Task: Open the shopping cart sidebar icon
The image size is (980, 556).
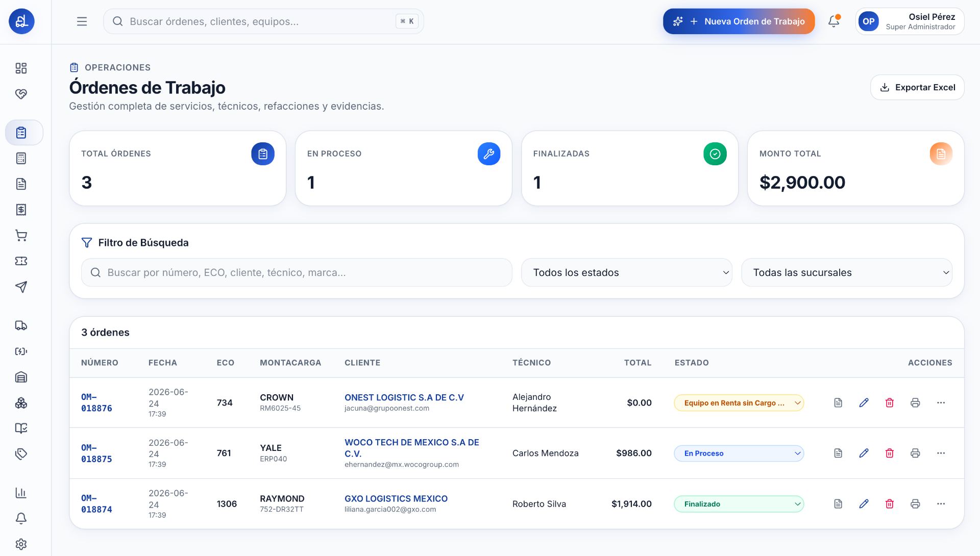Action: tap(21, 235)
